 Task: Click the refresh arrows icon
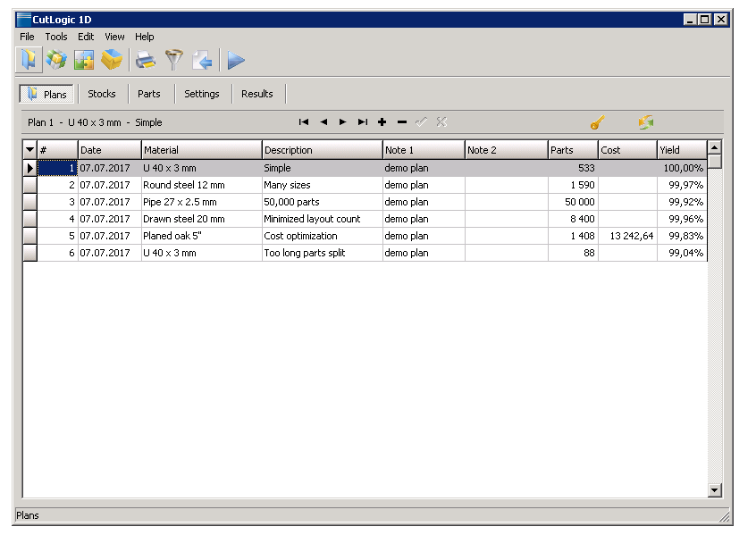point(646,122)
